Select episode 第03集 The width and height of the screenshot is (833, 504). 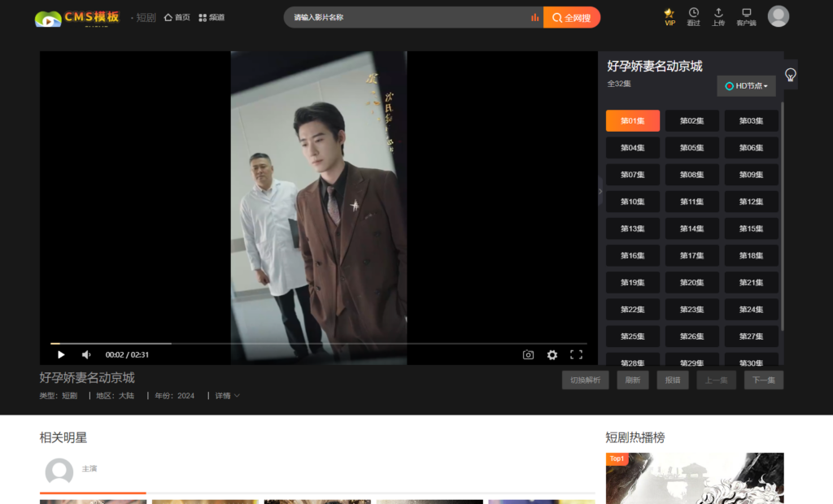tap(751, 121)
